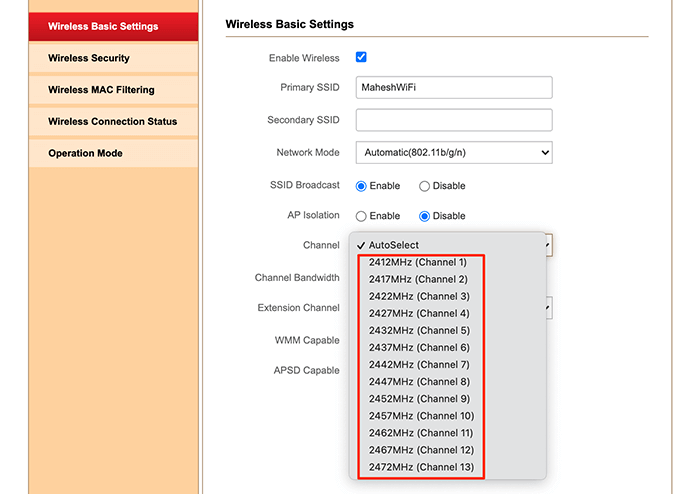Toggle the Enable Wireless checkbox

click(362, 58)
